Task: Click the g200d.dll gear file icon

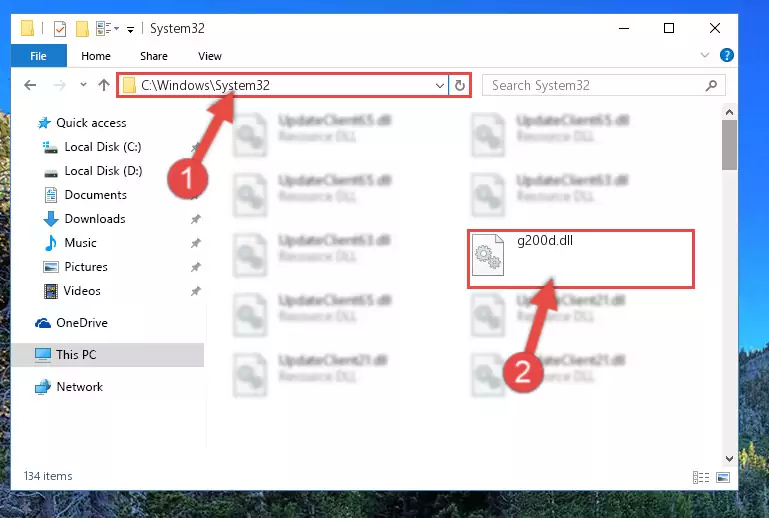Action: pos(487,255)
